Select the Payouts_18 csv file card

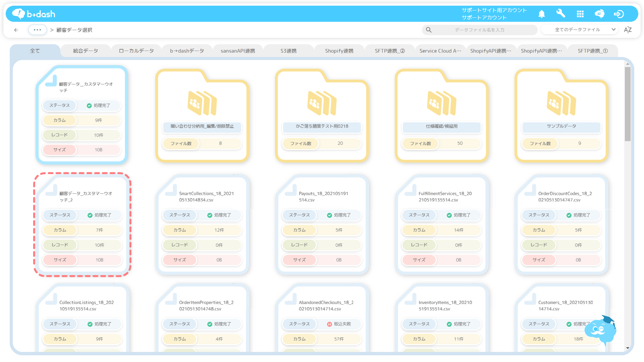tap(322, 225)
